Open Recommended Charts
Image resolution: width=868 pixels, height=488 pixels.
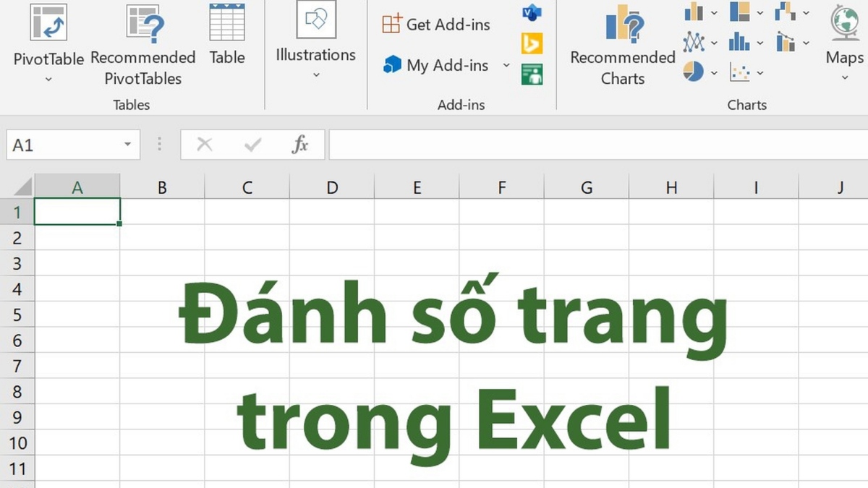[x=623, y=45]
